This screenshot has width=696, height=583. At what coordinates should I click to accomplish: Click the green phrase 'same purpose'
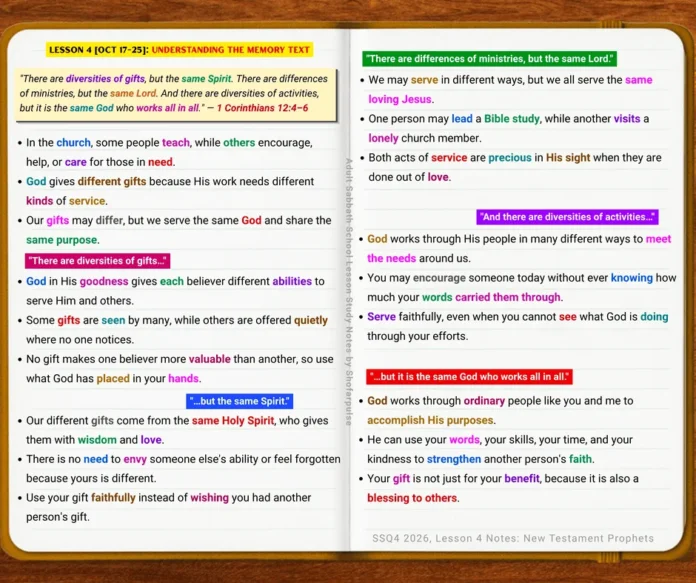click(x=61, y=240)
